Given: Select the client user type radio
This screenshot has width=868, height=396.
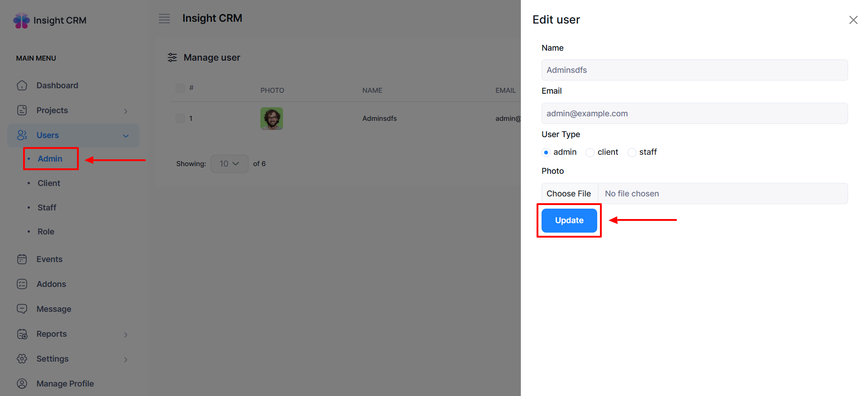Looking at the screenshot, I should (590, 153).
